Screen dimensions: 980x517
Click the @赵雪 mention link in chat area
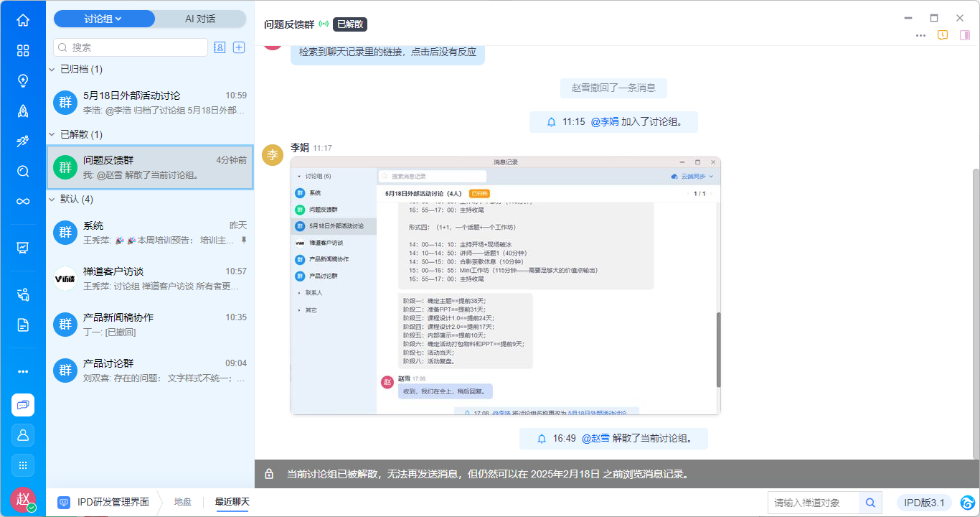(595, 438)
